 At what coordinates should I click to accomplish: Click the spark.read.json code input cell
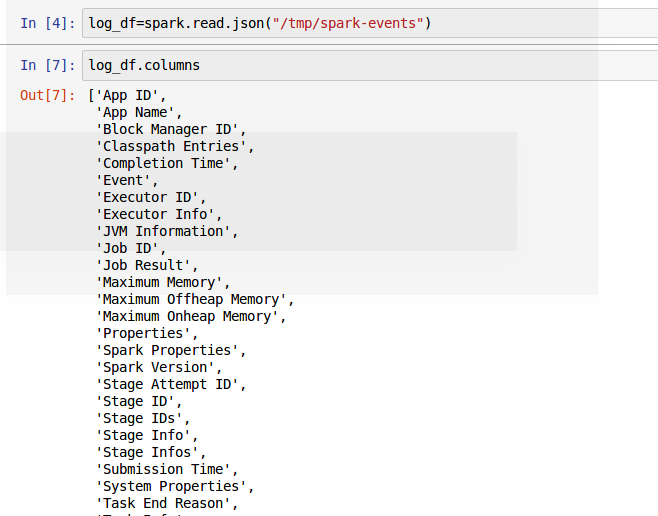370,23
